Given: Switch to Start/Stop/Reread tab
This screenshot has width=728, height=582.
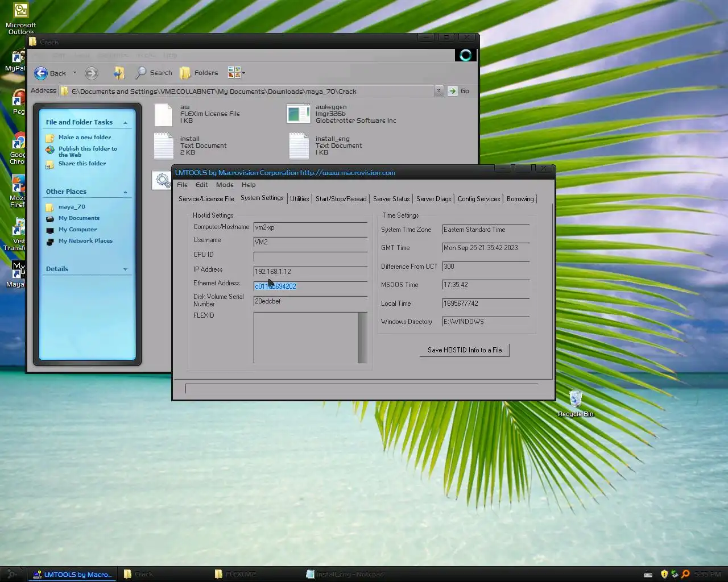Looking at the screenshot, I should 341,199.
